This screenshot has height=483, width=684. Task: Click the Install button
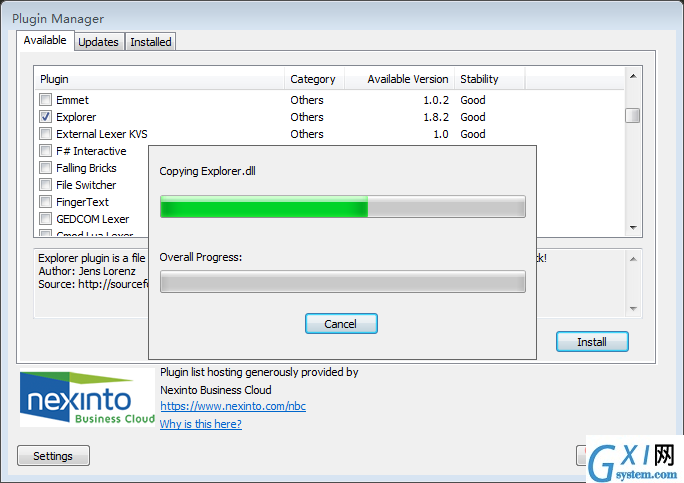pos(592,342)
